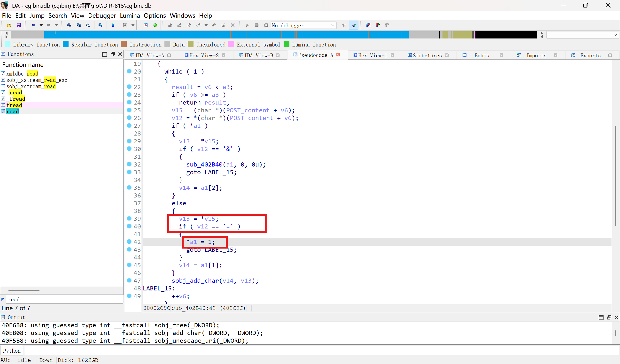The width and height of the screenshot is (620, 364).
Task: Expand the string-type dropdown arrow
Action: click(x=206, y=25)
